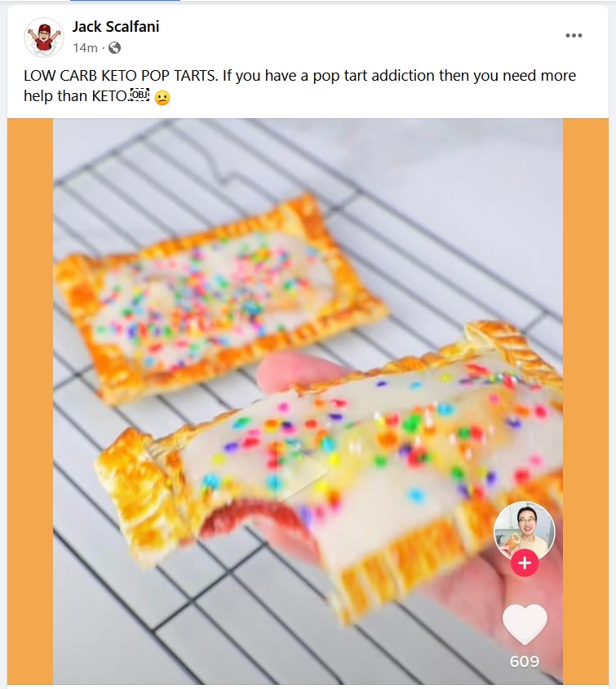Screen dimensions: 616x689
Task: Open Jack Scalfani's cartoon profile picture
Action: [43, 38]
